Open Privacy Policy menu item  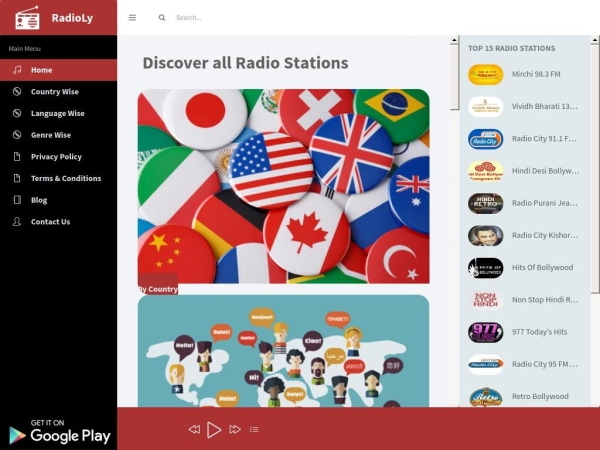click(x=59, y=157)
